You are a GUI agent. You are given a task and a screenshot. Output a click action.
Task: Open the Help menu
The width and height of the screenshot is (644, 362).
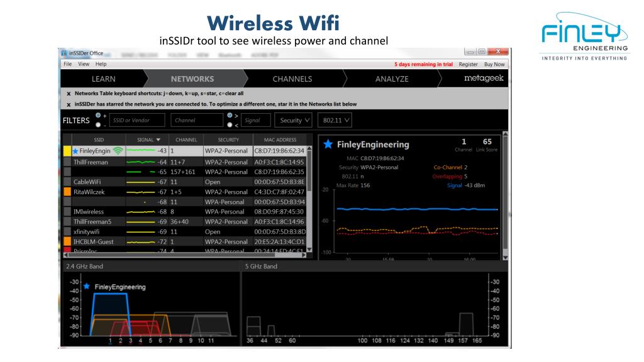click(101, 64)
